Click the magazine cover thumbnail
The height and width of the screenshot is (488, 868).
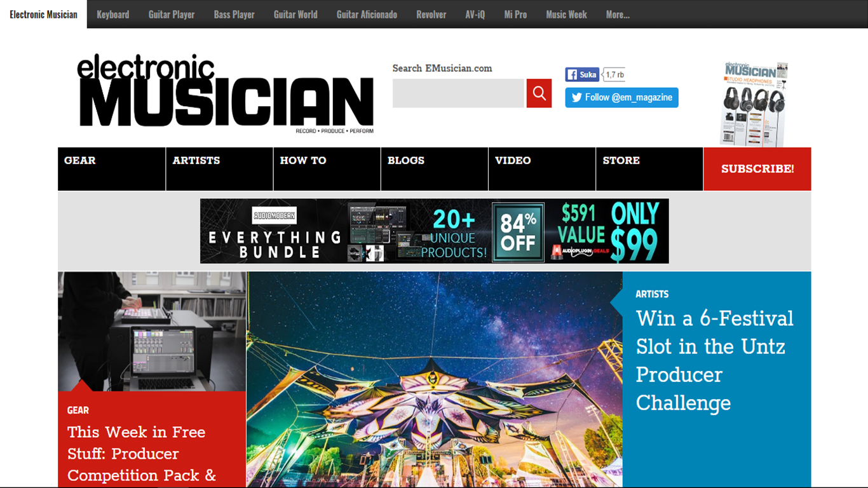pos(754,104)
